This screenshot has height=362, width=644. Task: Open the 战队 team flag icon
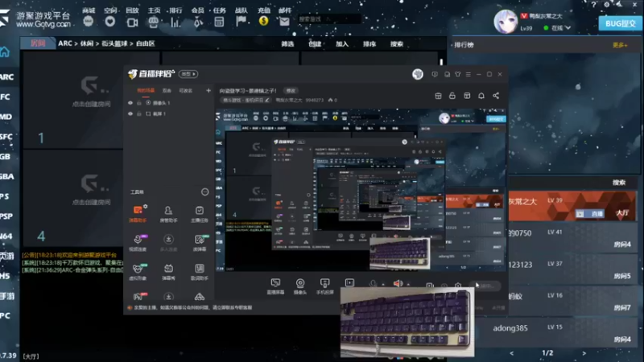point(241,21)
